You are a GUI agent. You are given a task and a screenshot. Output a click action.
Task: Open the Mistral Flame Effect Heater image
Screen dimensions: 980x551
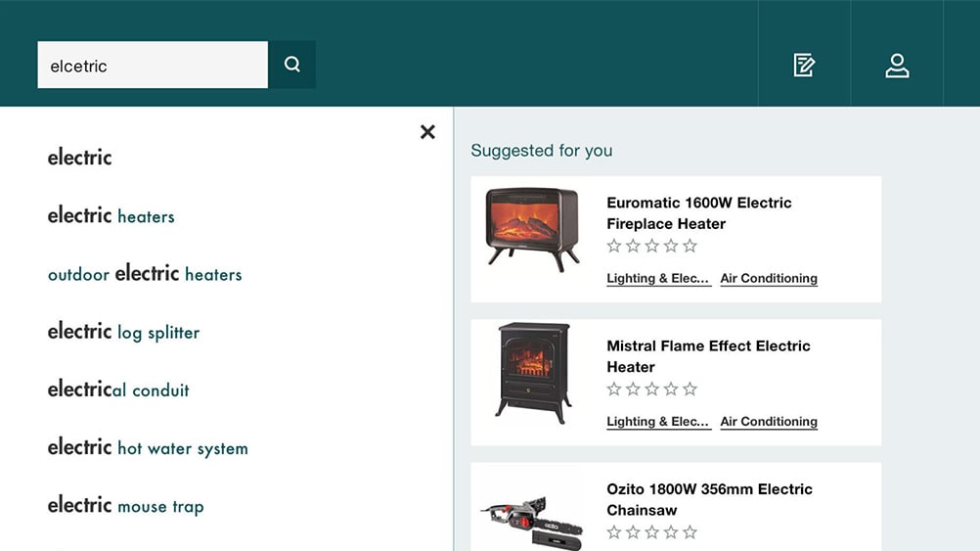coord(533,373)
